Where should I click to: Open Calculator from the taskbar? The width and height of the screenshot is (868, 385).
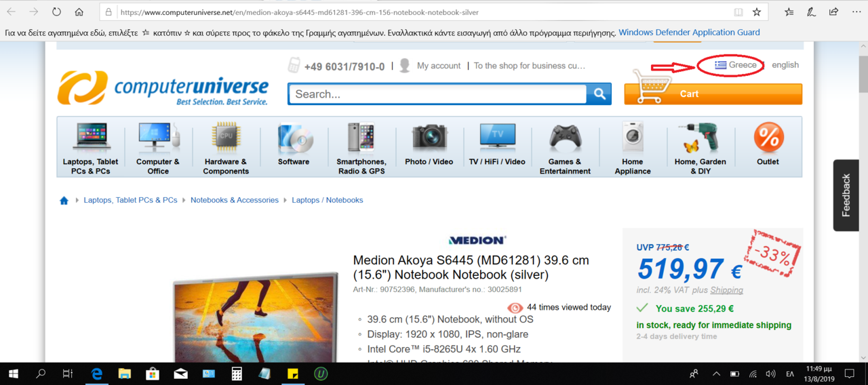click(237, 373)
